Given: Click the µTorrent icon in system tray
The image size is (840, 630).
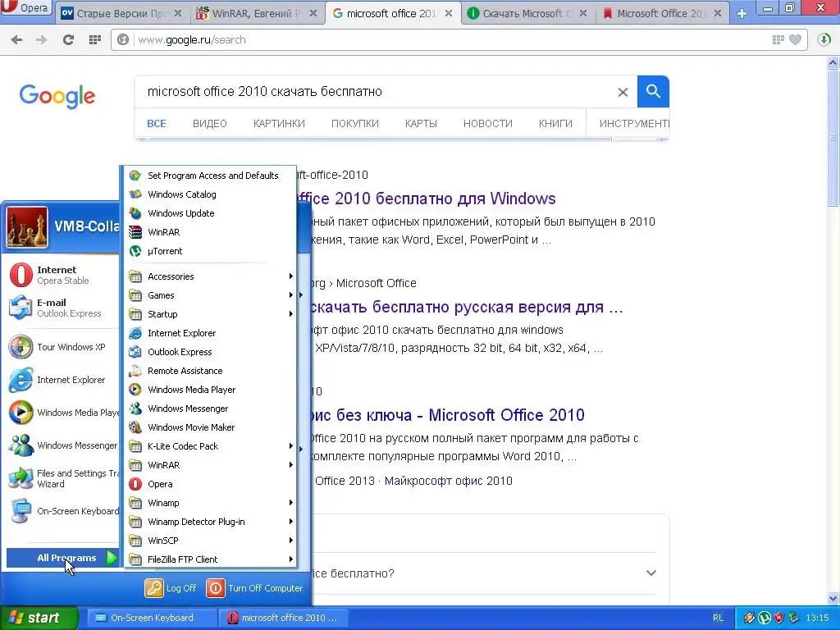Looking at the screenshot, I should tap(764, 618).
